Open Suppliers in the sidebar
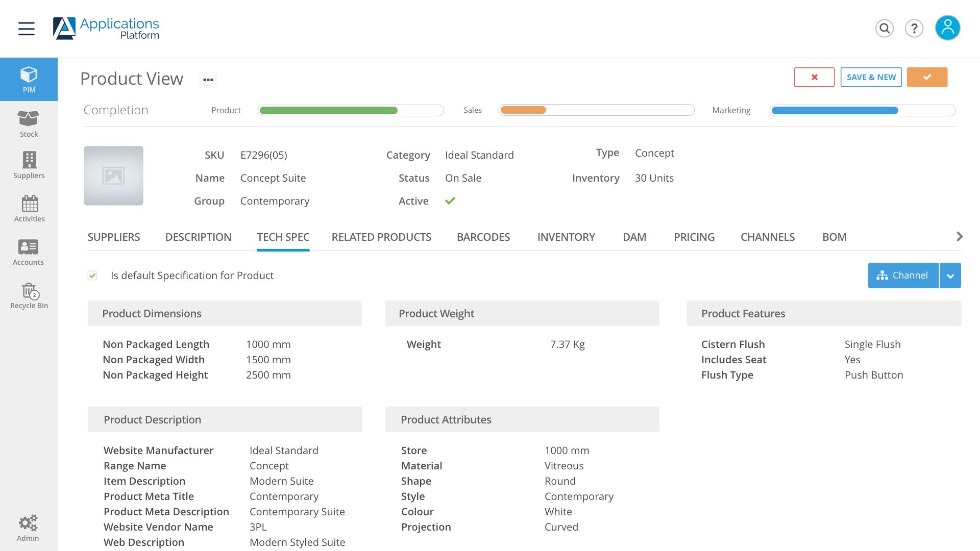980x551 pixels. tap(29, 165)
